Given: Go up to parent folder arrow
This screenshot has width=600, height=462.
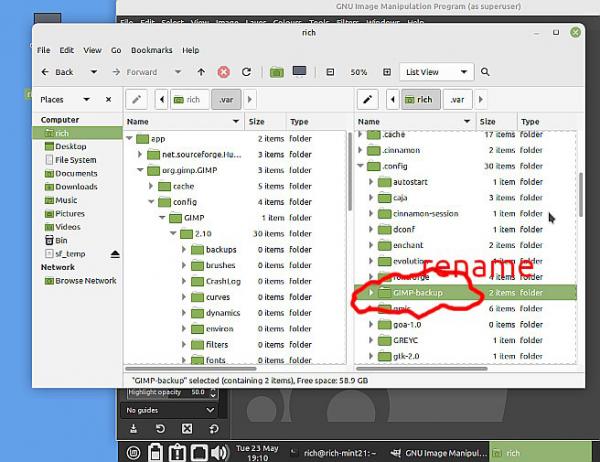Looking at the screenshot, I should [201, 72].
